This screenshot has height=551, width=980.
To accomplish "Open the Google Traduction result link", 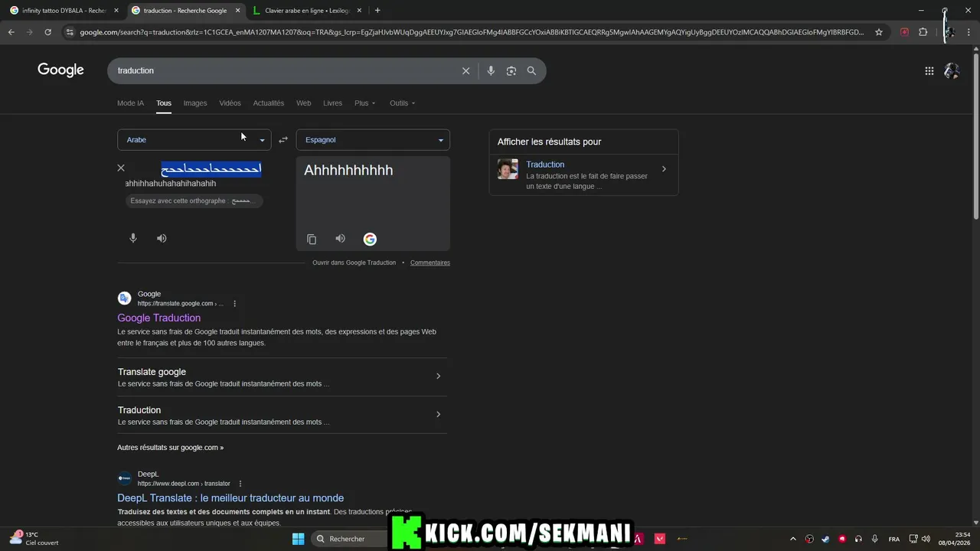I will click(x=159, y=318).
